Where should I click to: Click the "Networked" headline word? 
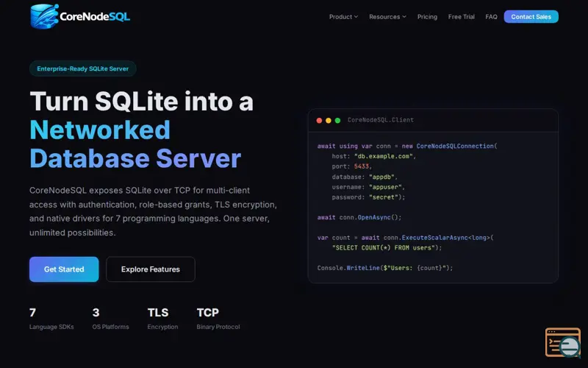click(x=100, y=130)
